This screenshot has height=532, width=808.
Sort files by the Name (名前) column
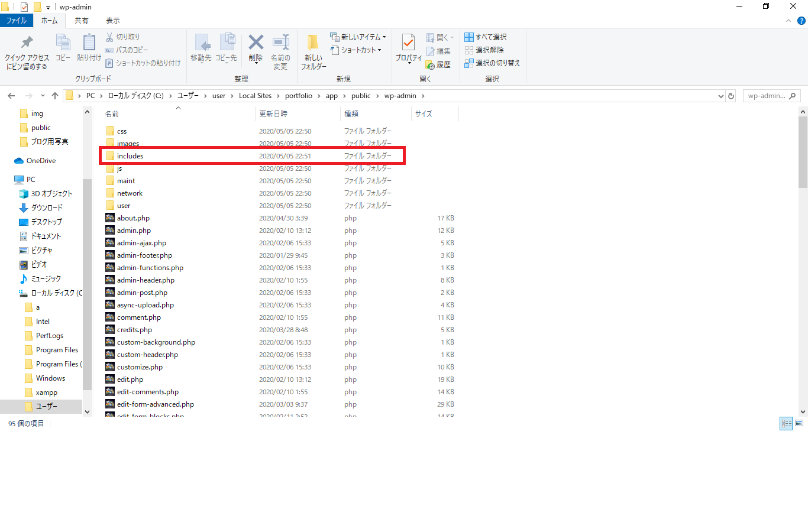coord(177,113)
